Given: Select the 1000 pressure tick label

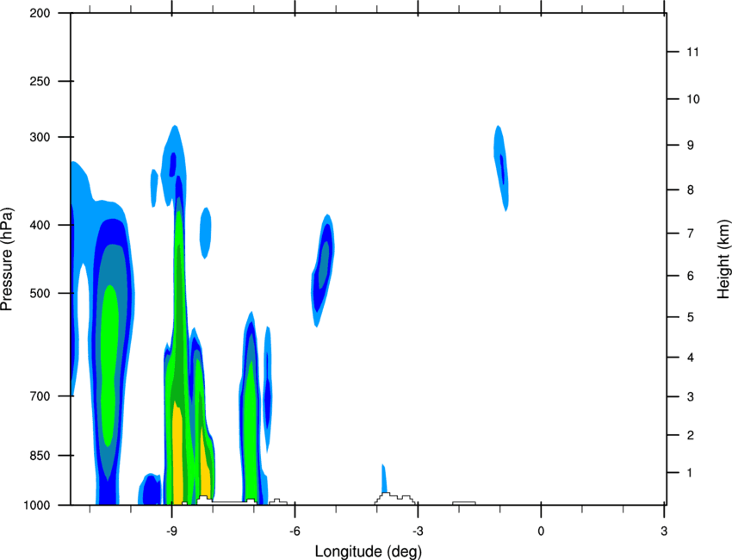Looking at the screenshot, I should coord(36,506).
